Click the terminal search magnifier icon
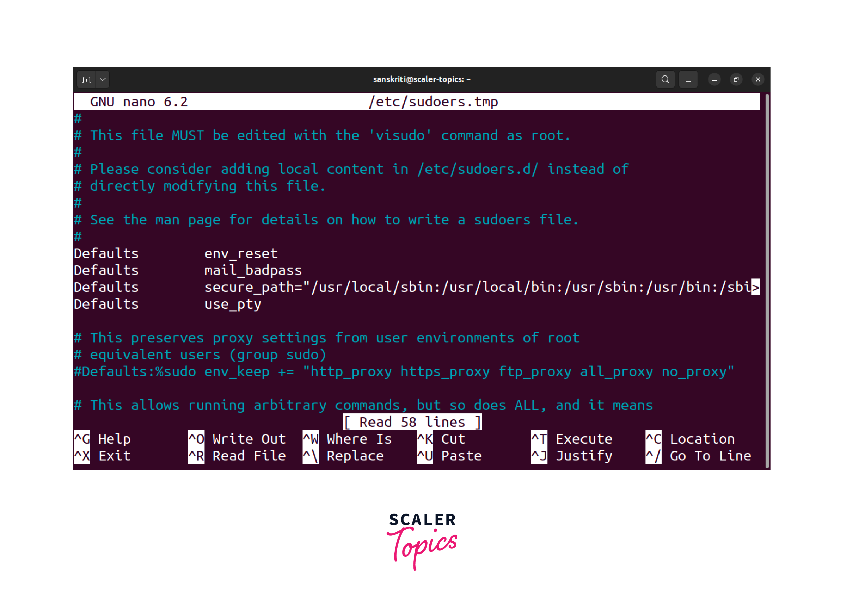The image size is (844, 616). (665, 79)
